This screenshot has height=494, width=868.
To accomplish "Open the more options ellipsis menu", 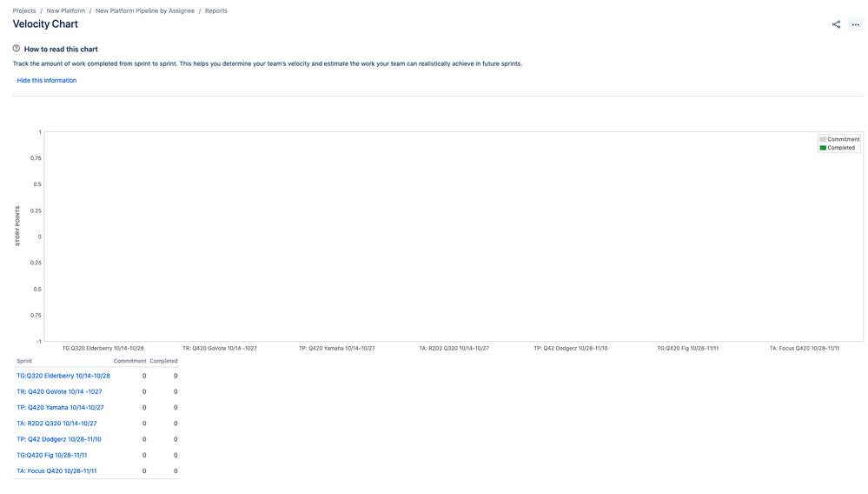I will click(x=855, y=24).
